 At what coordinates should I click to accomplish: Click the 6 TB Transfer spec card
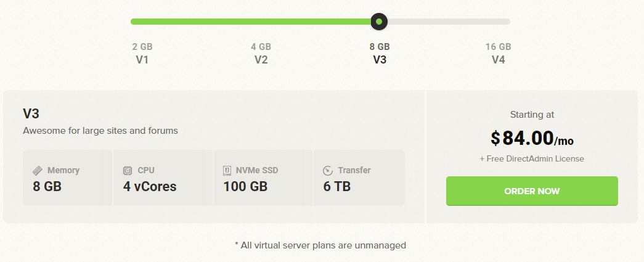(x=359, y=178)
